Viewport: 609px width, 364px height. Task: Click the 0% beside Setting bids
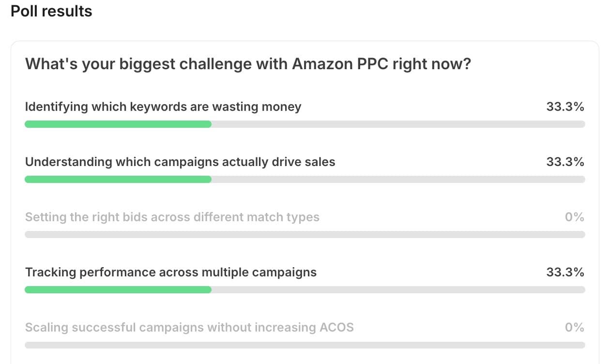pyautogui.click(x=575, y=217)
